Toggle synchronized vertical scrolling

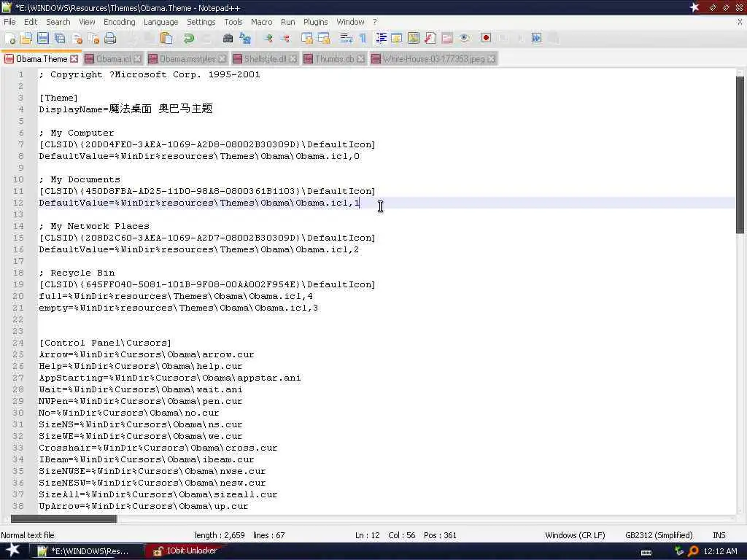click(x=307, y=39)
